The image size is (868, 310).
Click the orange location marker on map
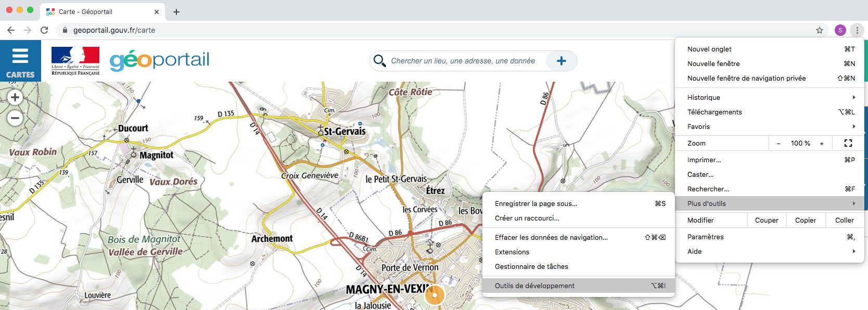click(435, 295)
